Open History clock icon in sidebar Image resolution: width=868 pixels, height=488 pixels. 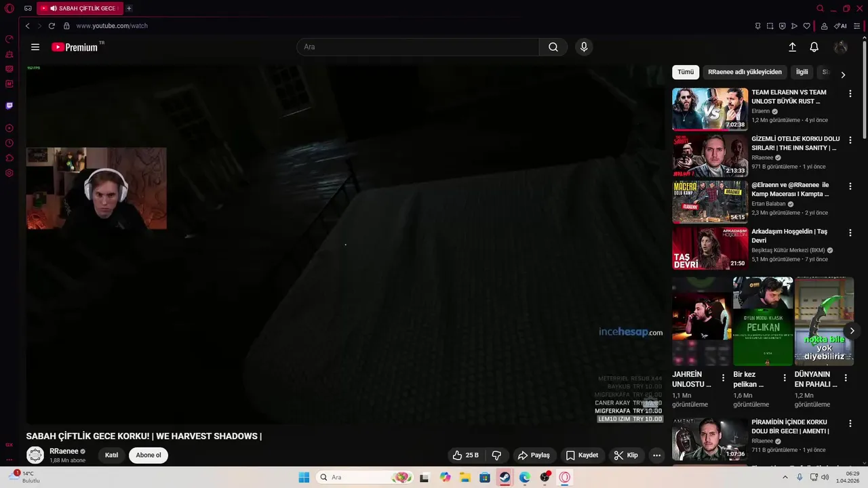pos(9,143)
